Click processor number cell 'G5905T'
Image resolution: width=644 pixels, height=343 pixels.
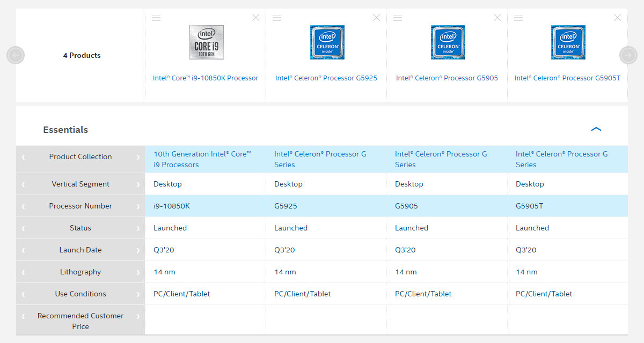[x=529, y=206]
